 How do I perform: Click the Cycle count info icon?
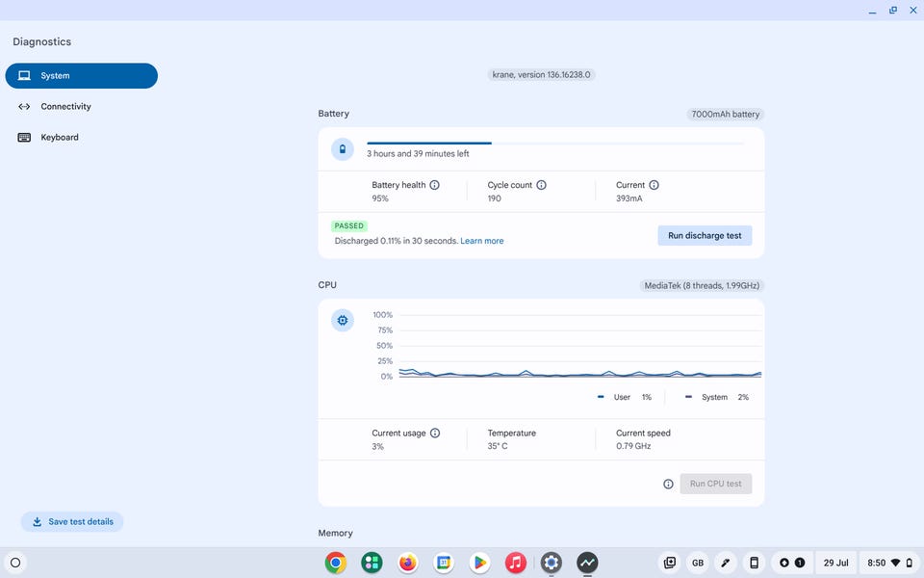[541, 185]
